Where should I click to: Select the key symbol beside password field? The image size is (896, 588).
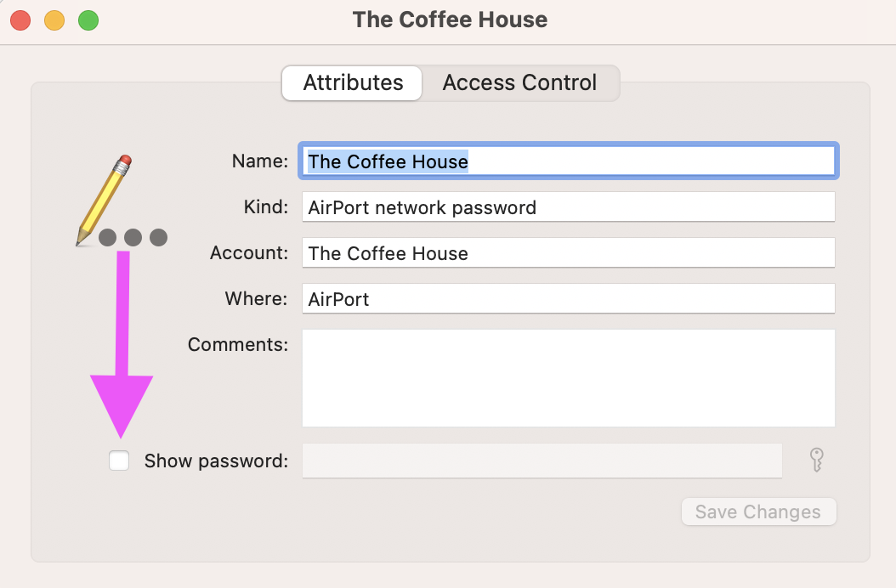[816, 460]
